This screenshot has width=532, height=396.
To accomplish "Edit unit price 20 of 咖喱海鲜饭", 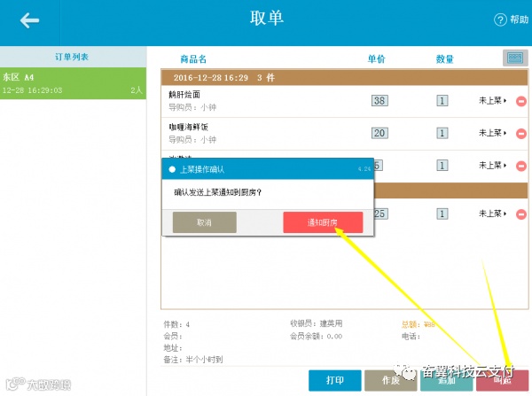I will 379,133.
